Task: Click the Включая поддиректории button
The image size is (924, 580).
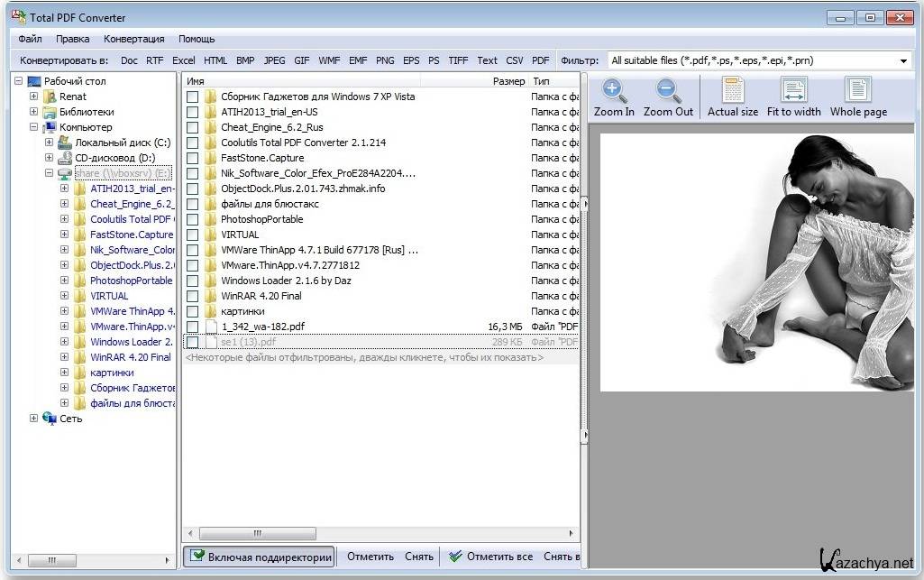Action: coord(259,557)
